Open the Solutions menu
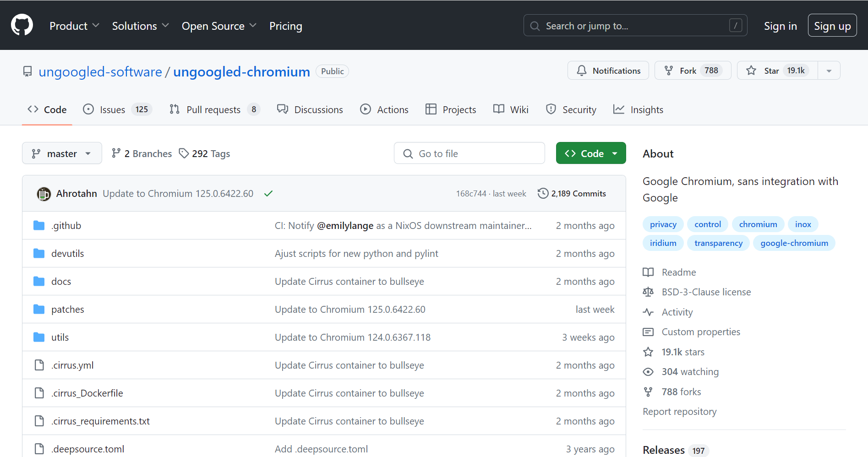Screen dimensions: 868x457 [134, 26]
